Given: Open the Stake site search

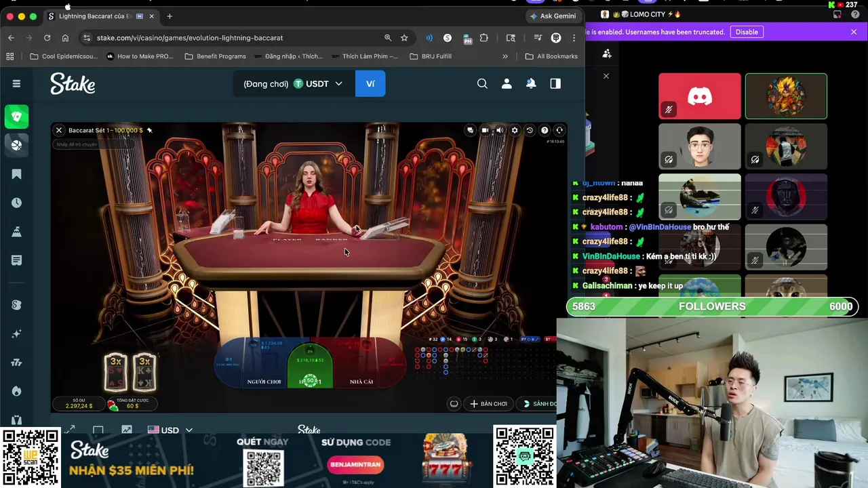Looking at the screenshot, I should coord(482,83).
